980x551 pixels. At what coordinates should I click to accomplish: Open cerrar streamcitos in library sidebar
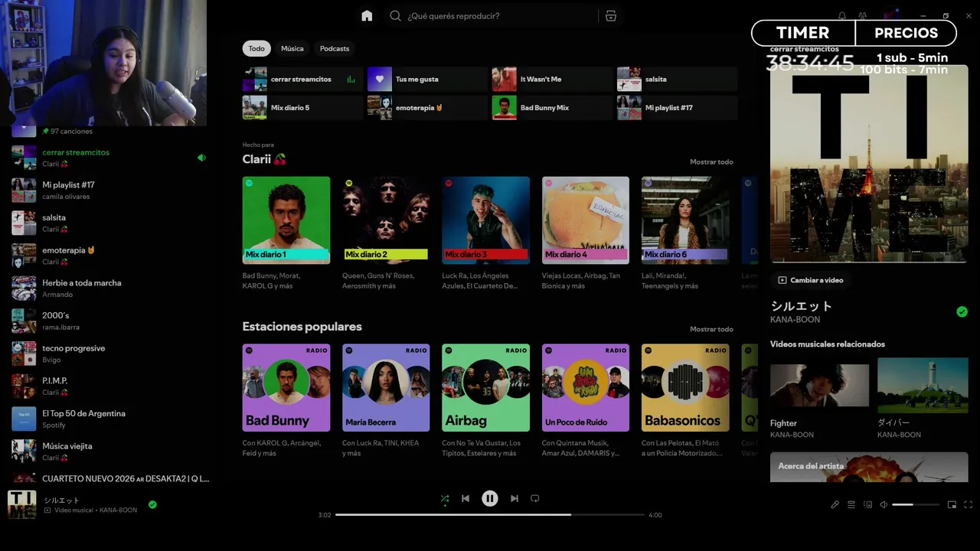pyautogui.click(x=109, y=158)
